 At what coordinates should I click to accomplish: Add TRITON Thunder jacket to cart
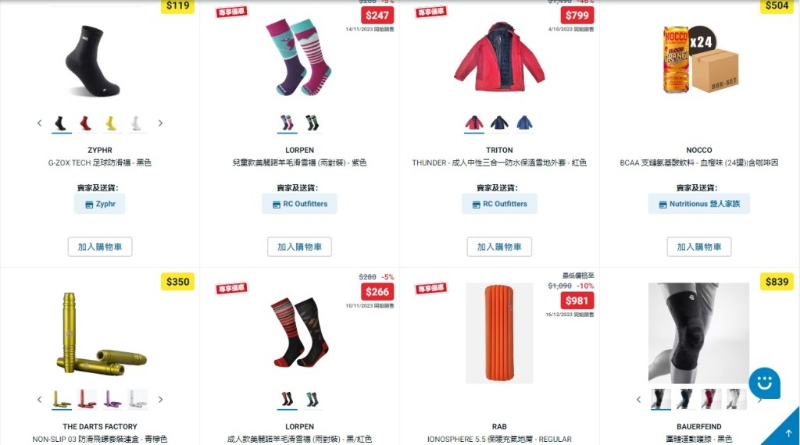499,247
